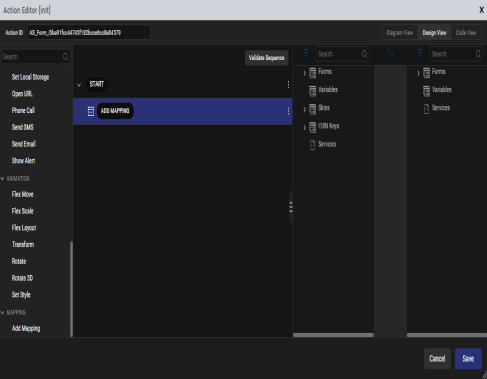
Task: Click the Save button
Action: pyautogui.click(x=468, y=359)
